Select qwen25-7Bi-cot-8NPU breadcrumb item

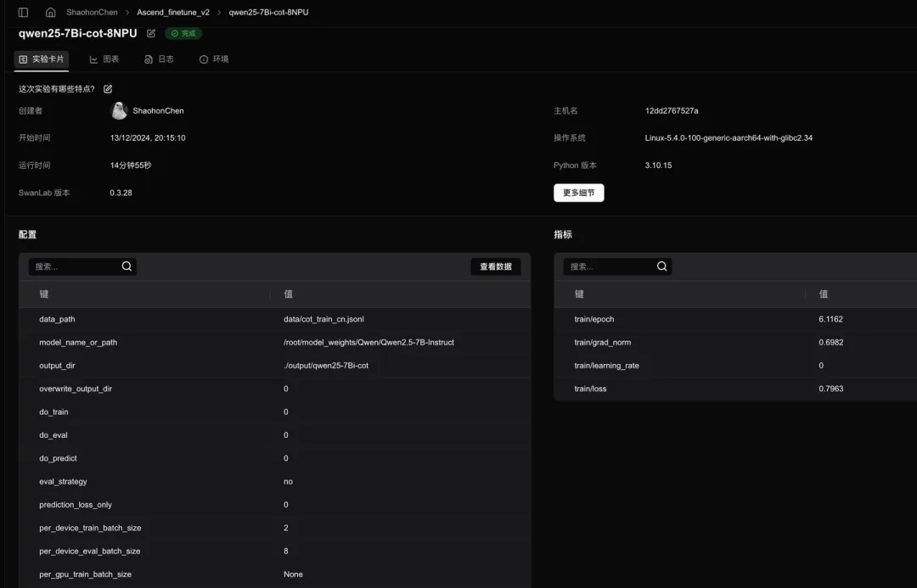(x=268, y=12)
